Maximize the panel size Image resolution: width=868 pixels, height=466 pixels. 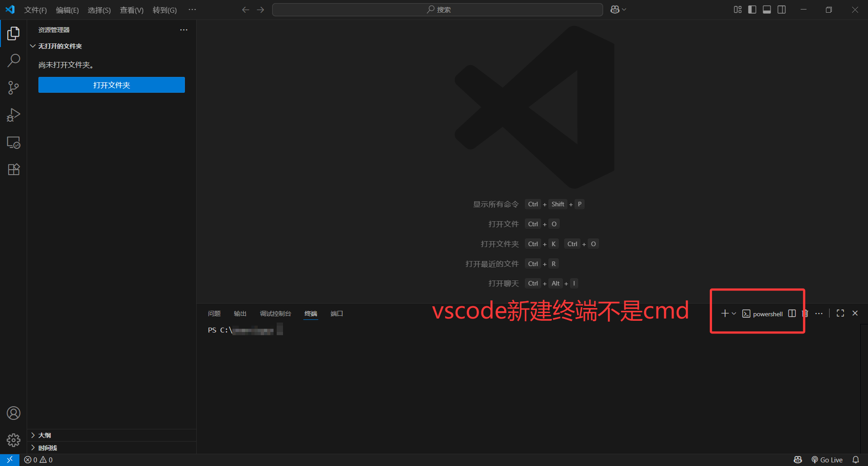pyautogui.click(x=840, y=313)
